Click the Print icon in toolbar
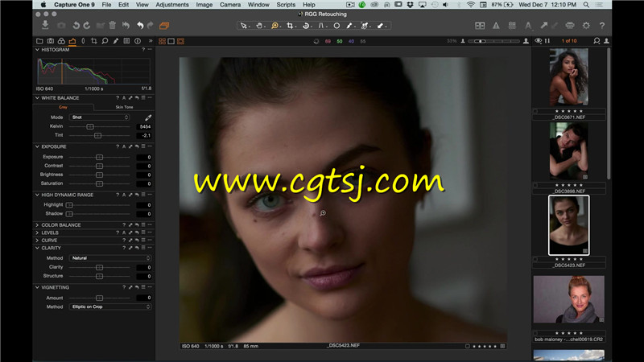This screenshot has height=362, width=644. [x=570, y=26]
